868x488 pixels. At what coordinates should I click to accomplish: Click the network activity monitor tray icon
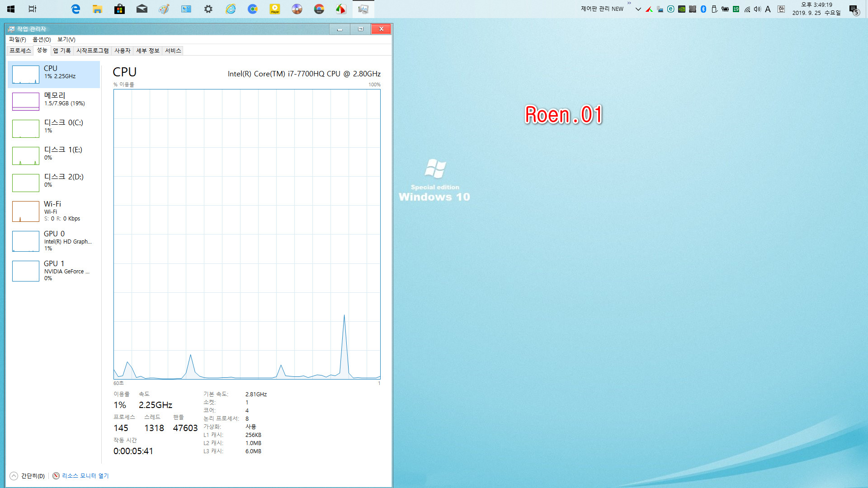[x=660, y=9]
